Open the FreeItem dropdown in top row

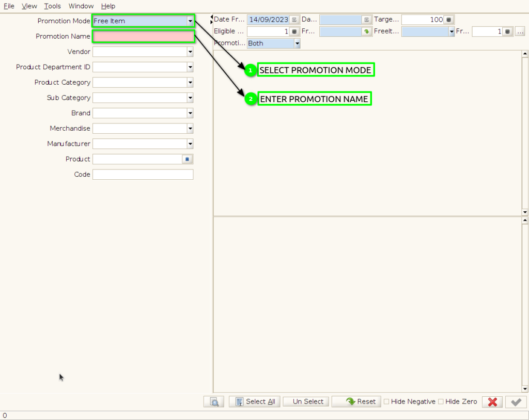tap(452, 32)
